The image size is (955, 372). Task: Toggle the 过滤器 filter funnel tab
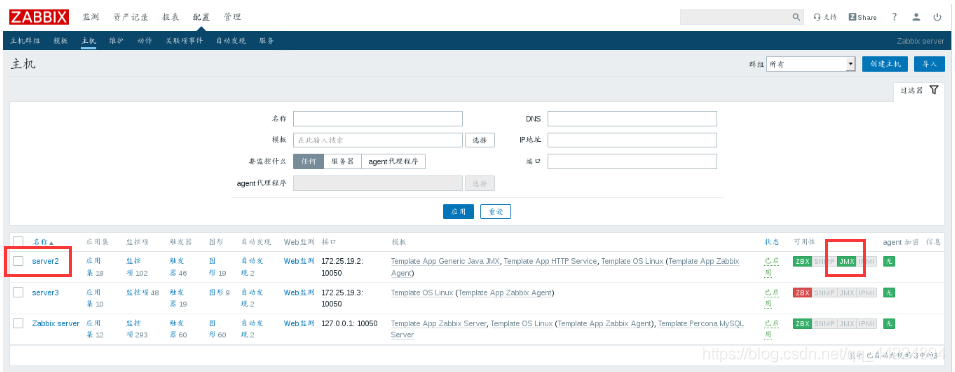(920, 90)
